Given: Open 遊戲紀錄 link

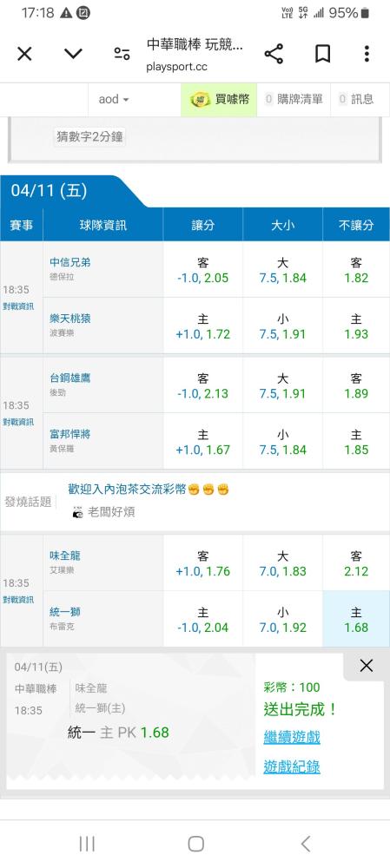Looking at the screenshot, I should tap(292, 766).
